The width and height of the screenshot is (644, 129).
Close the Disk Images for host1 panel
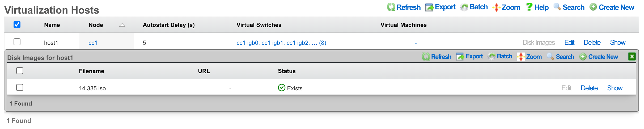point(632,57)
